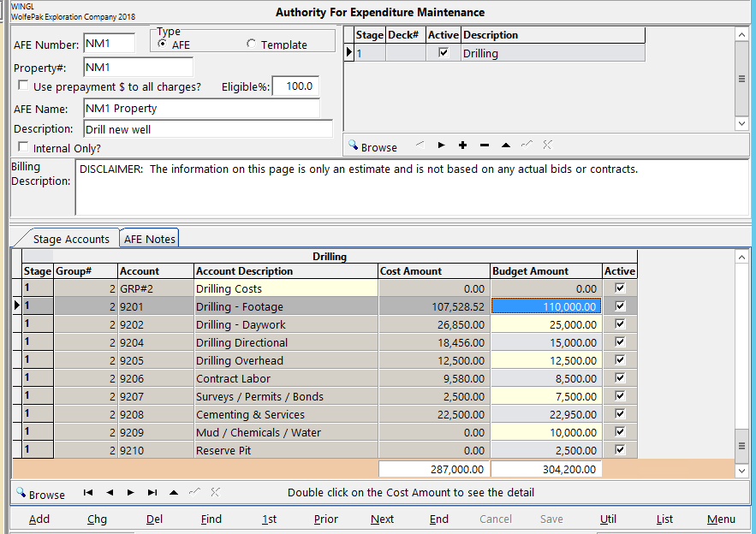This screenshot has height=534, width=756.
Task: Add a new stage using the plus icon
Action: coord(461,145)
